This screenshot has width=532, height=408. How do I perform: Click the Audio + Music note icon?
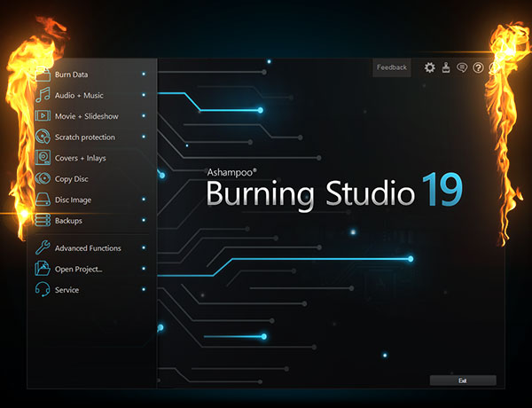43,95
